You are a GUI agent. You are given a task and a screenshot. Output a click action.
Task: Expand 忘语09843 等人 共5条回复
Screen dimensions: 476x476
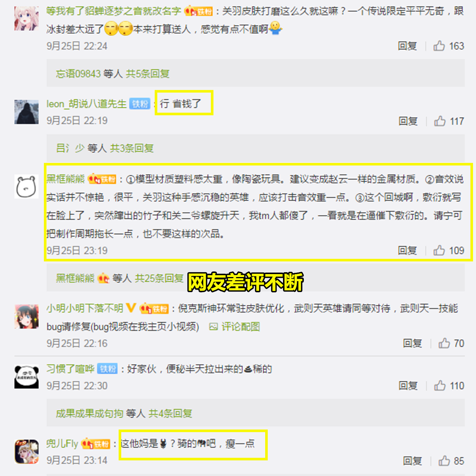click(113, 74)
